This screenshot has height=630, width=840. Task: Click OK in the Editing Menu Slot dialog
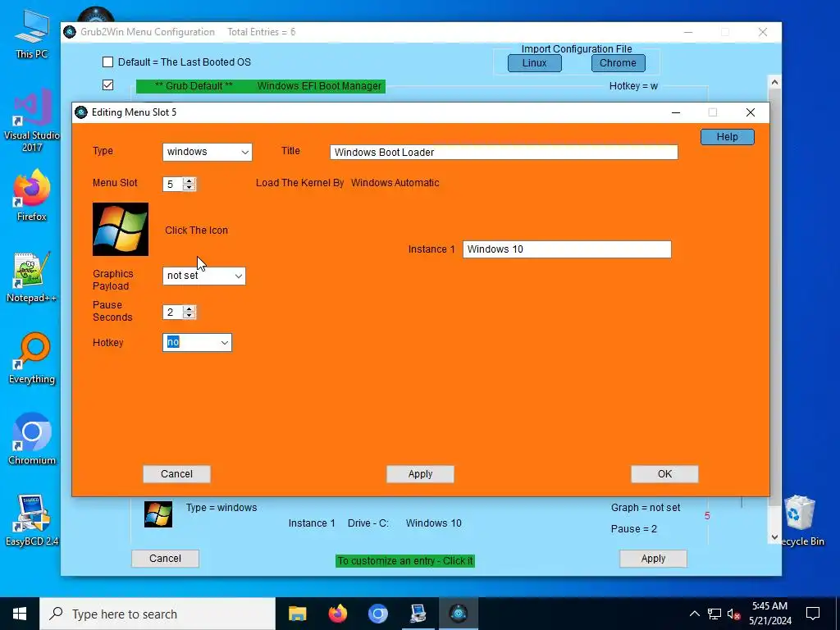pos(664,473)
